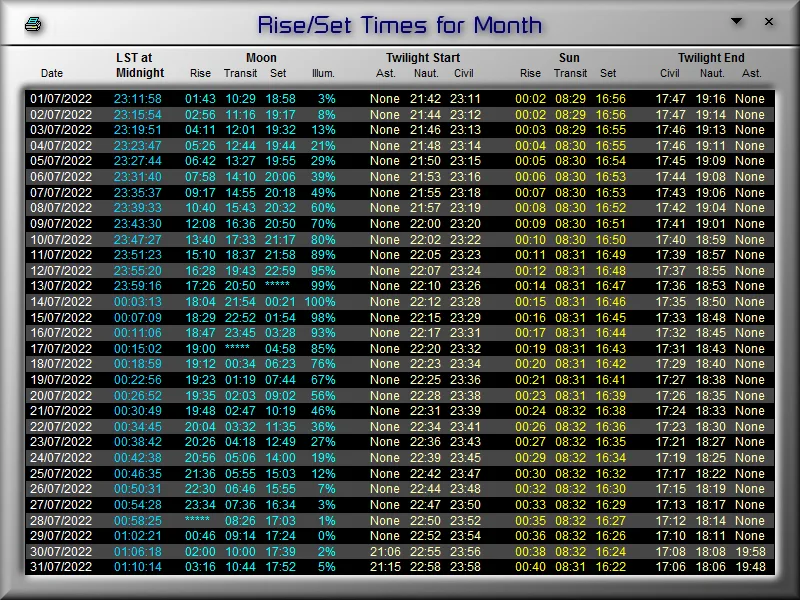Image resolution: width=800 pixels, height=600 pixels.
Task: Click the date 25/07/2022
Action: pos(61,473)
